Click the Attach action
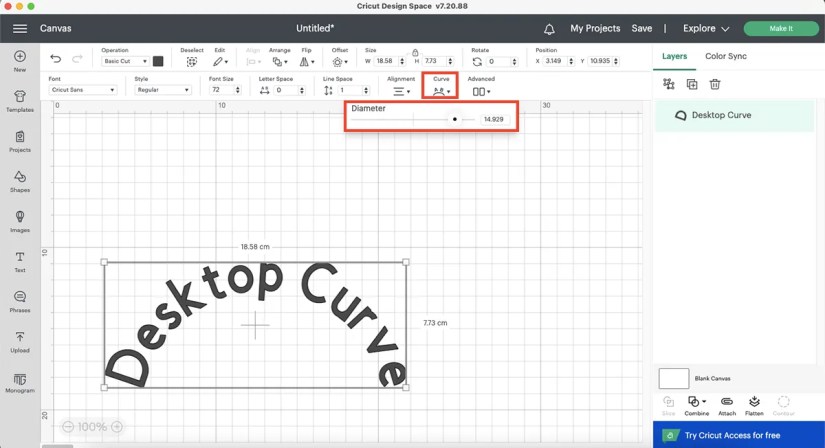Screen dimensions: 825x448 pyautogui.click(x=727, y=406)
